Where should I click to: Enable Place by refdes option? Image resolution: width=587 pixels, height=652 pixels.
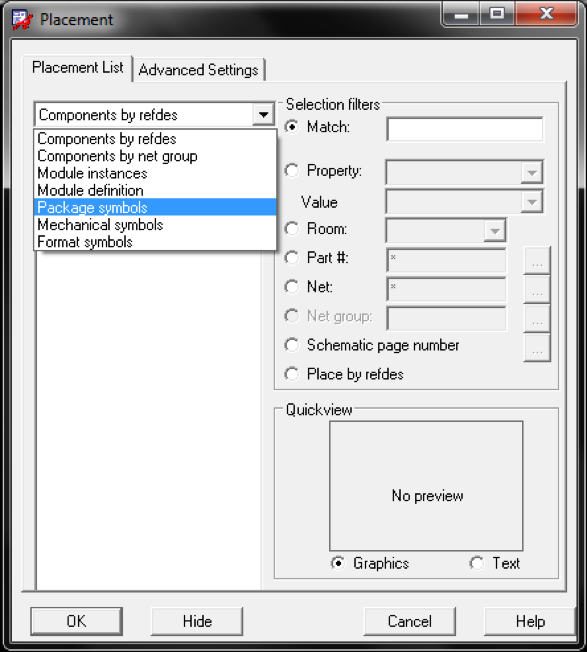coord(292,374)
